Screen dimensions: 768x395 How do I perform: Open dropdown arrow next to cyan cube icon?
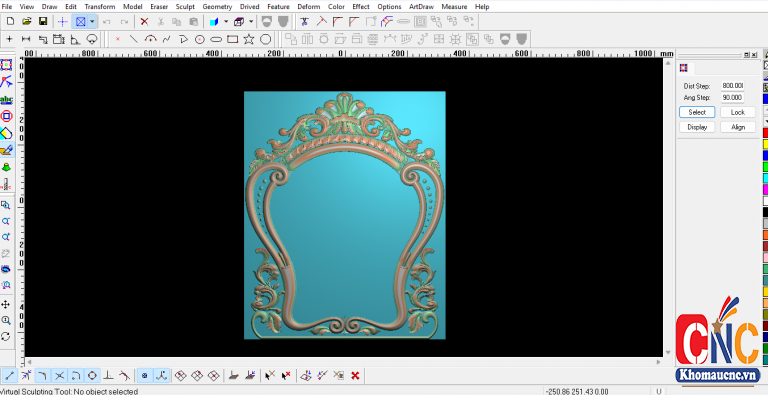click(x=226, y=22)
